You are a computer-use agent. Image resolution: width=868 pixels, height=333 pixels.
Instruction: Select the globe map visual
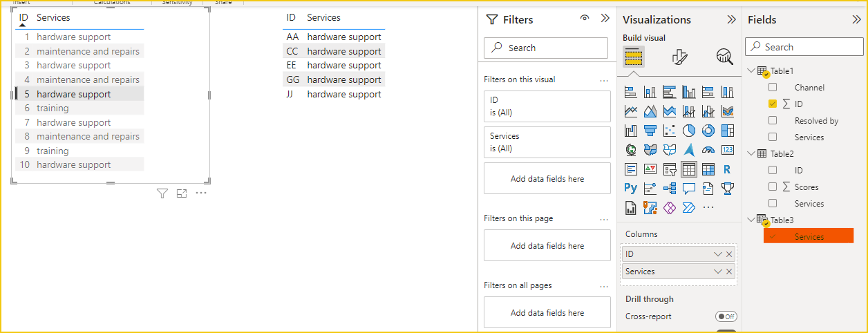coord(630,150)
